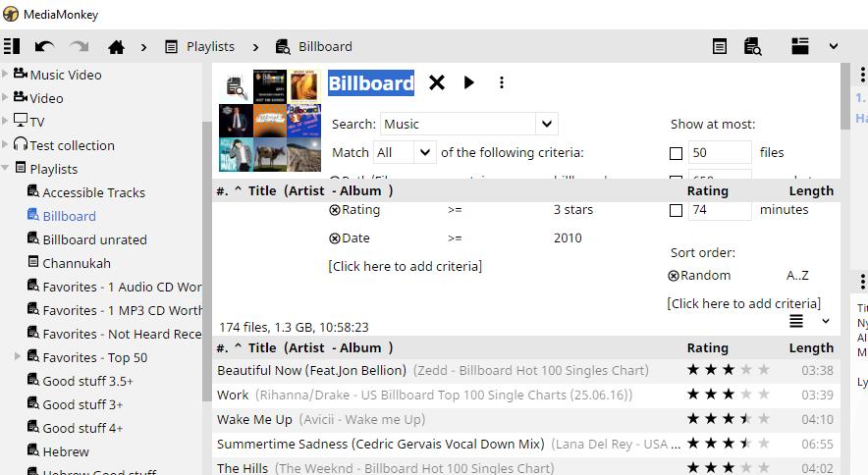Remove the Date criterion
The height and width of the screenshot is (475, 868).
(x=334, y=238)
